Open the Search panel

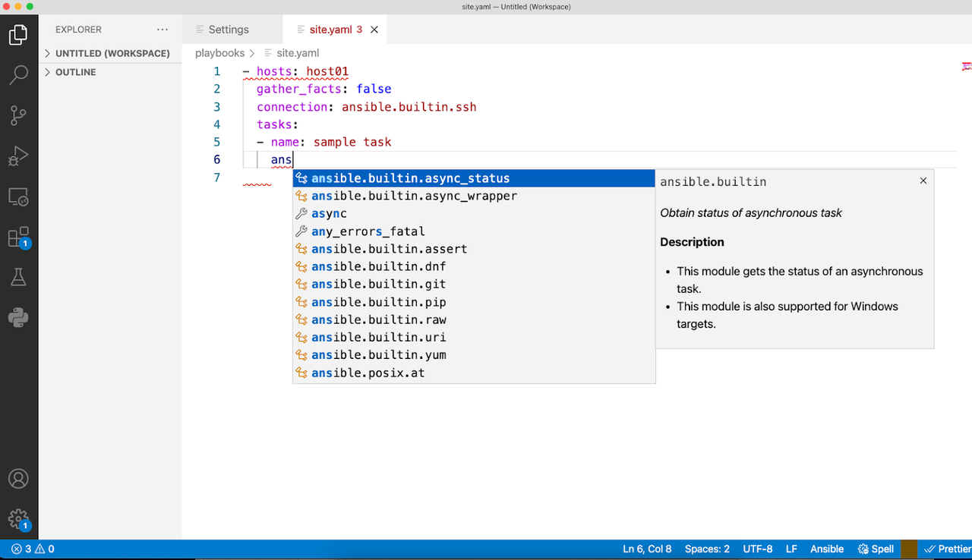(x=18, y=74)
